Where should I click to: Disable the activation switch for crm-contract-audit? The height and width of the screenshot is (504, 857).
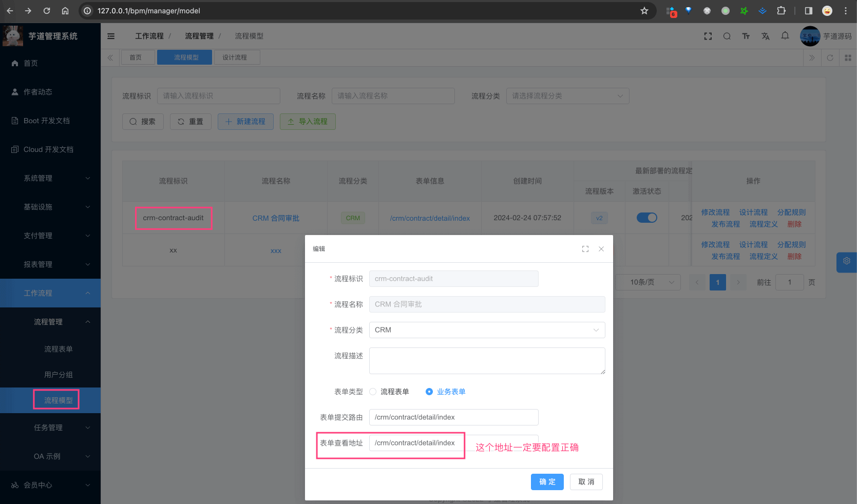click(646, 217)
